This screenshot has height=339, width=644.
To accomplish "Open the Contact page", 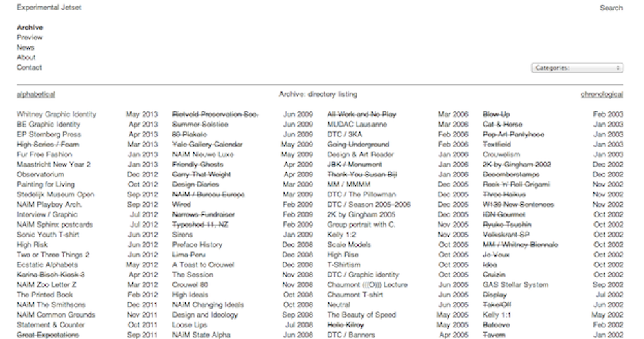I will coord(29,68).
